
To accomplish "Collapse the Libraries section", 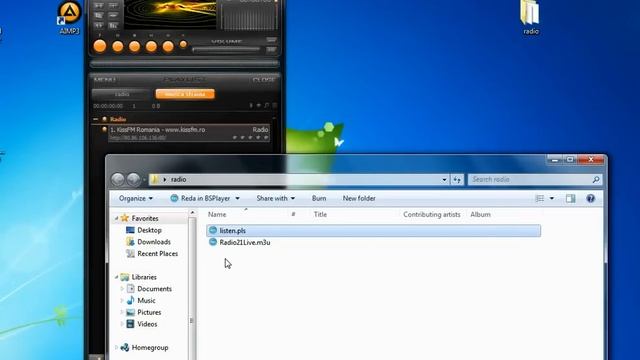I will (x=116, y=277).
